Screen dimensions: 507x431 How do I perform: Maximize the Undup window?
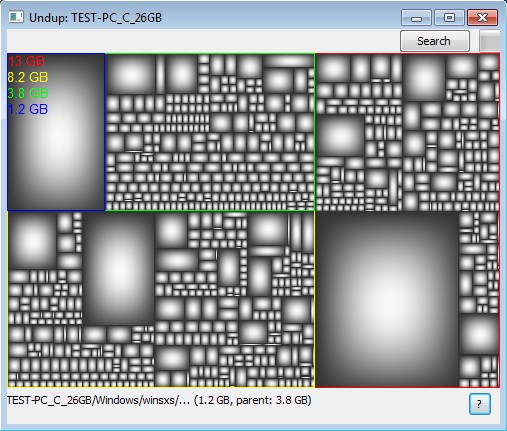449,18
